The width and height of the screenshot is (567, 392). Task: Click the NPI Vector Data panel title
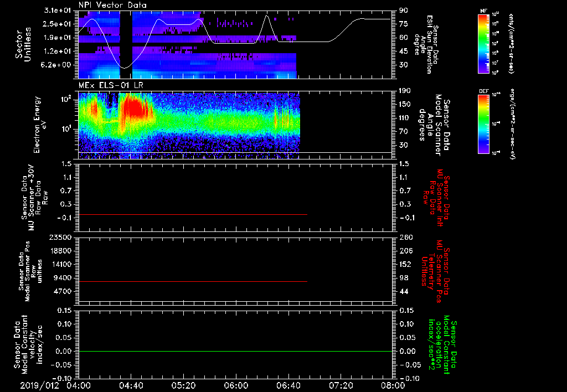(112, 5)
